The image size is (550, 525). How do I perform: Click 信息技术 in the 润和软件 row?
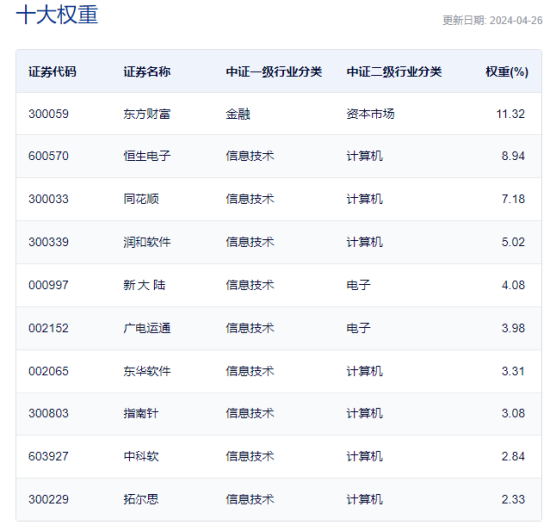click(x=250, y=242)
